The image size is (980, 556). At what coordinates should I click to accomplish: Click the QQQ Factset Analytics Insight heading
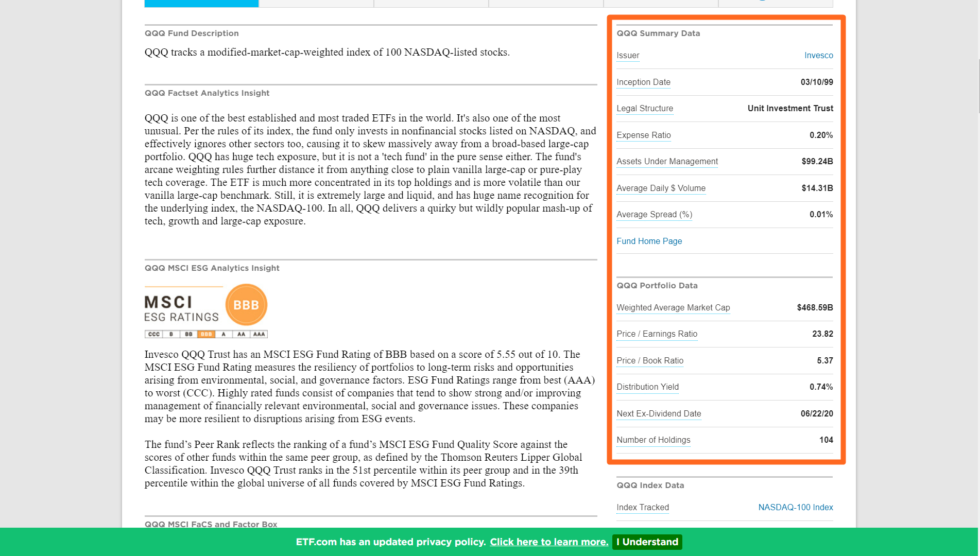click(207, 93)
